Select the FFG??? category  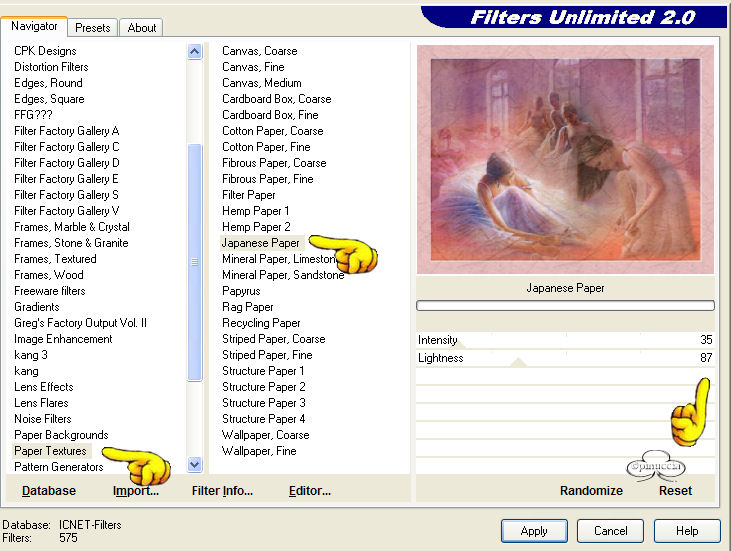tap(33, 115)
